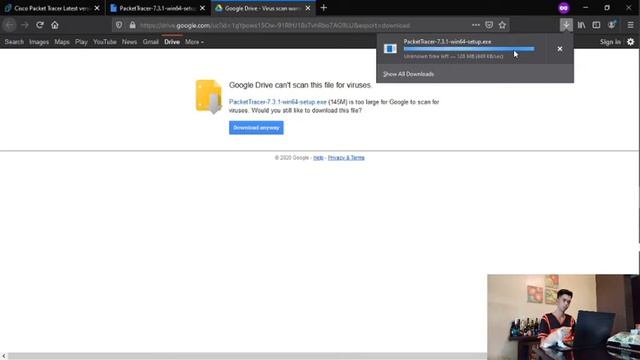
Task: Close the PacketTracer-7.3.1 document tab
Action: pyautogui.click(x=202, y=8)
